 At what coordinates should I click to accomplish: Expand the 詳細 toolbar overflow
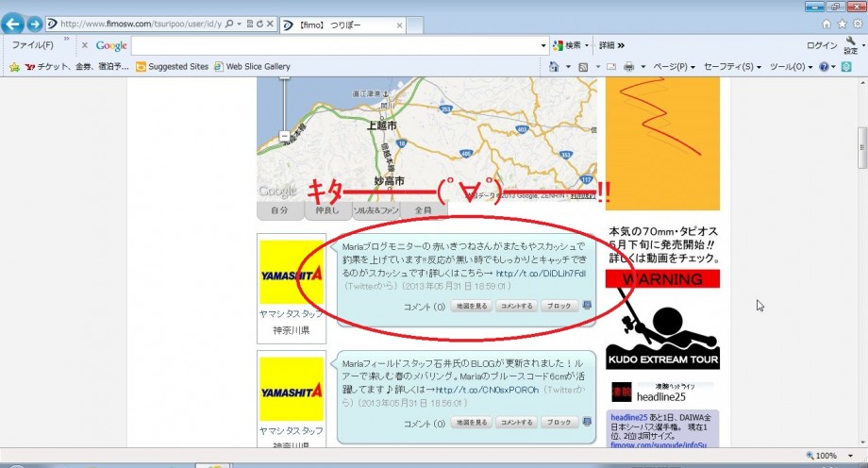[x=611, y=45]
